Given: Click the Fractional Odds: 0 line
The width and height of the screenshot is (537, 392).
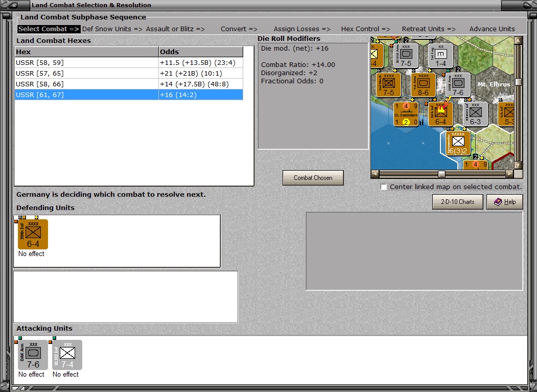Looking at the screenshot, I should point(292,81).
